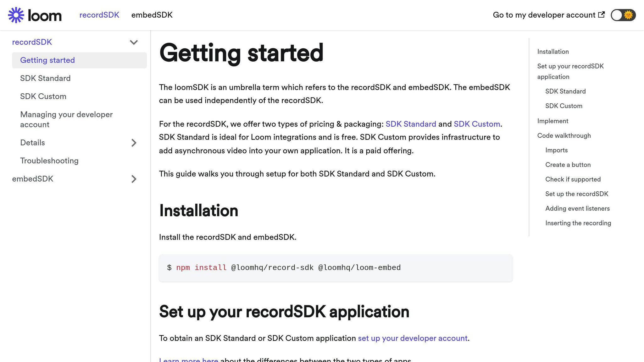Follow the SDK Custom link in the paragraph
644x362 pixels.
(477, 124)
